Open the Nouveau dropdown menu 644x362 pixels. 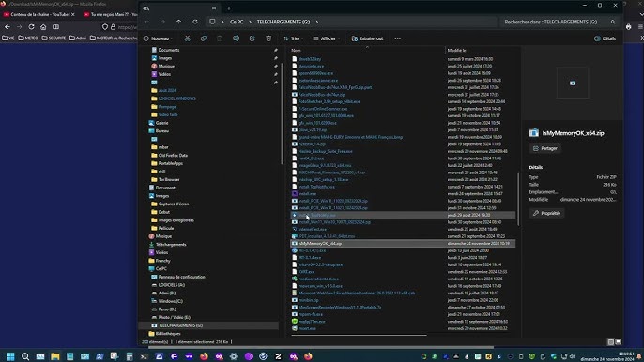pyautogui.click(x=158, y=38)
